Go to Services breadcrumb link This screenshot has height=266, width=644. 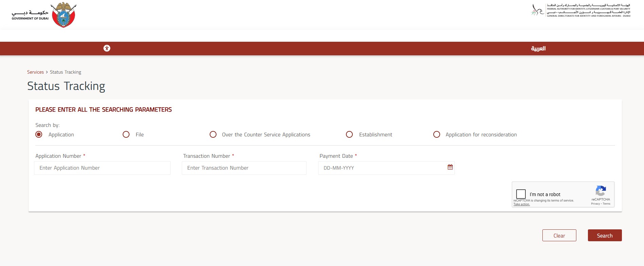[35, 72]
